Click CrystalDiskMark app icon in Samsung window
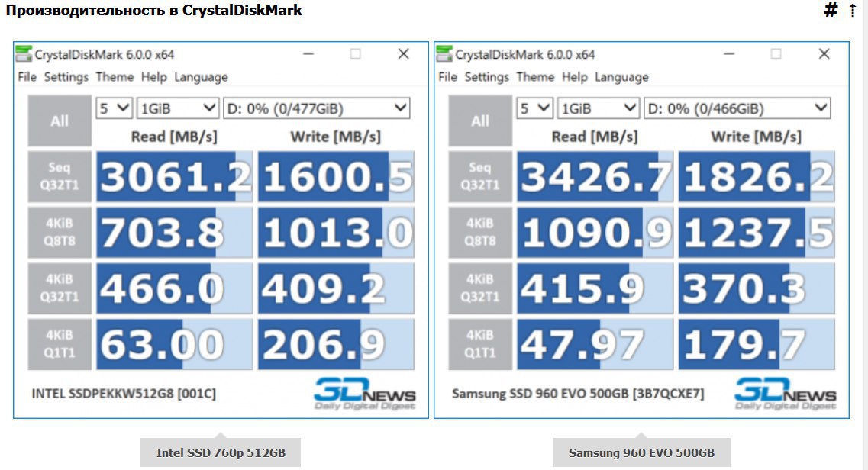This screenshot has height=470, width=868. (x=444, y=54)
